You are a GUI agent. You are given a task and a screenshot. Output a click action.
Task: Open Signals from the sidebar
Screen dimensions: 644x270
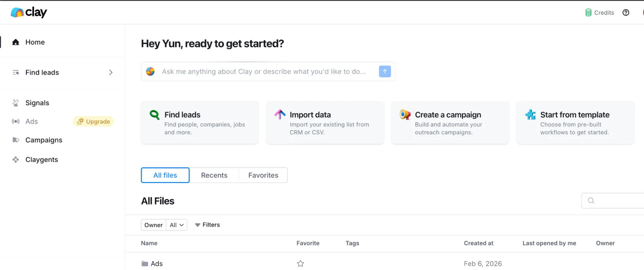pos(37,103)
